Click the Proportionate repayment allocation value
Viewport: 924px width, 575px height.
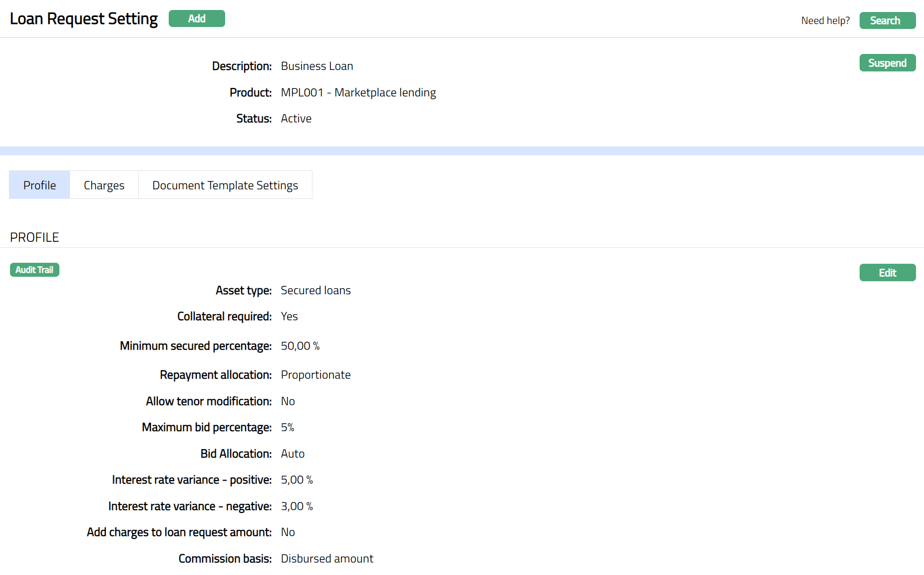tap(315, 375)
